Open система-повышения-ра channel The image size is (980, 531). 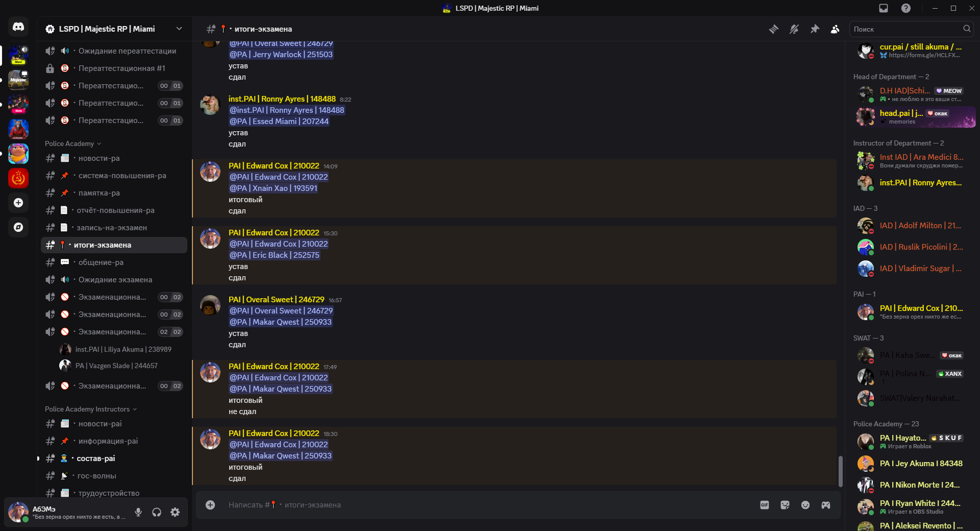pos(114,176)
